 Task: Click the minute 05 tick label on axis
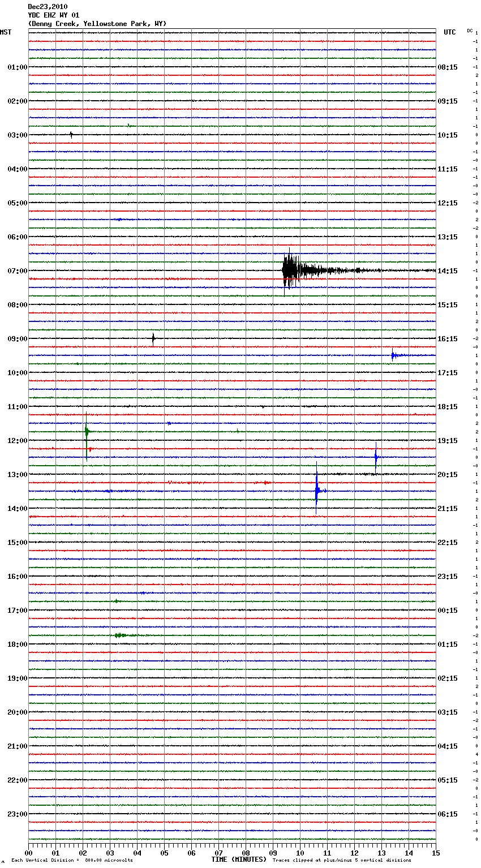[164, 853]
